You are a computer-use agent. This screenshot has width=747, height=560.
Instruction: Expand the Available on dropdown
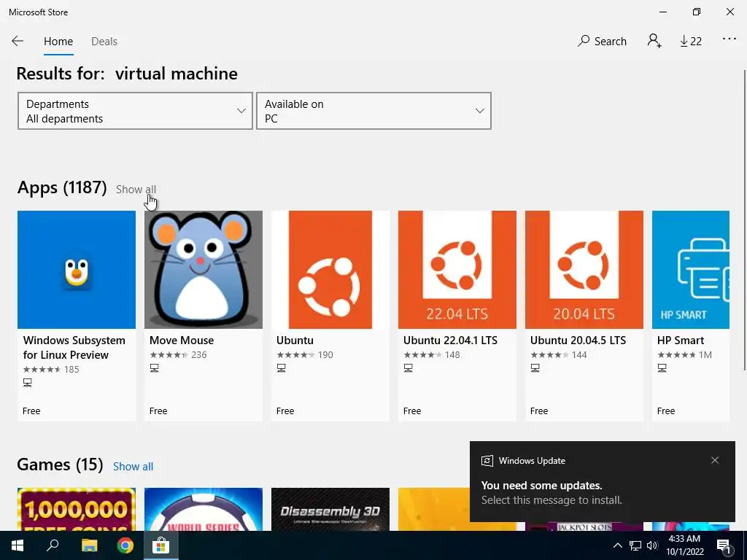(x=374, y=111)
